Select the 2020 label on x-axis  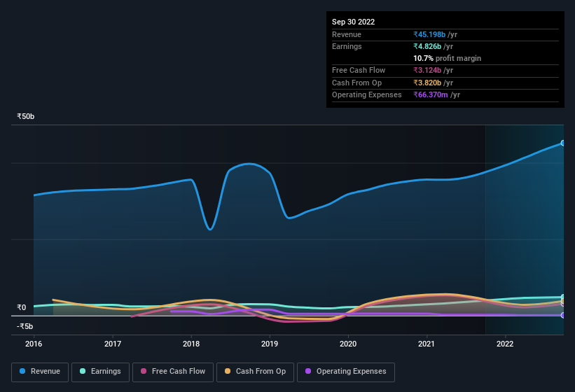point(348,344)
